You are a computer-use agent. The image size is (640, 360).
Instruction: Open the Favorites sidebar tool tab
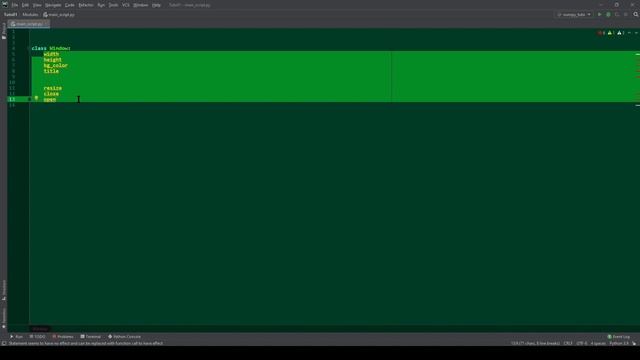pyautogui.click(x=4, y=318)
